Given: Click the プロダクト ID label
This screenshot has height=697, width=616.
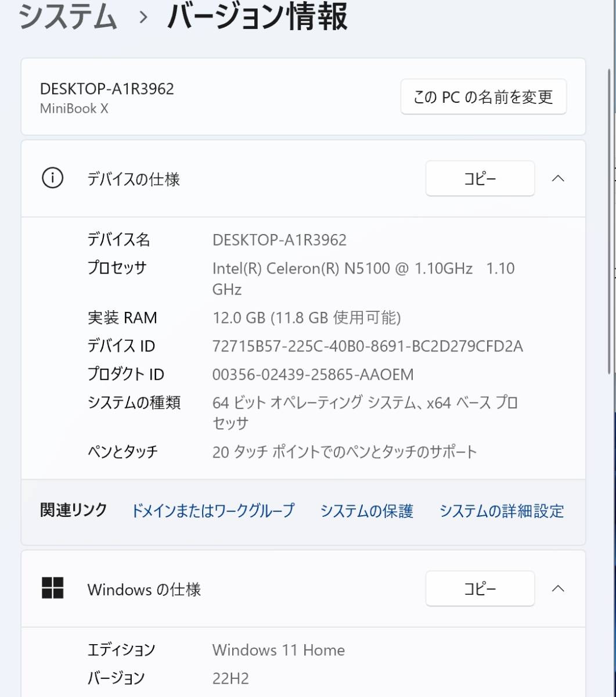Looking at the screenshot, I should point(126,375).
